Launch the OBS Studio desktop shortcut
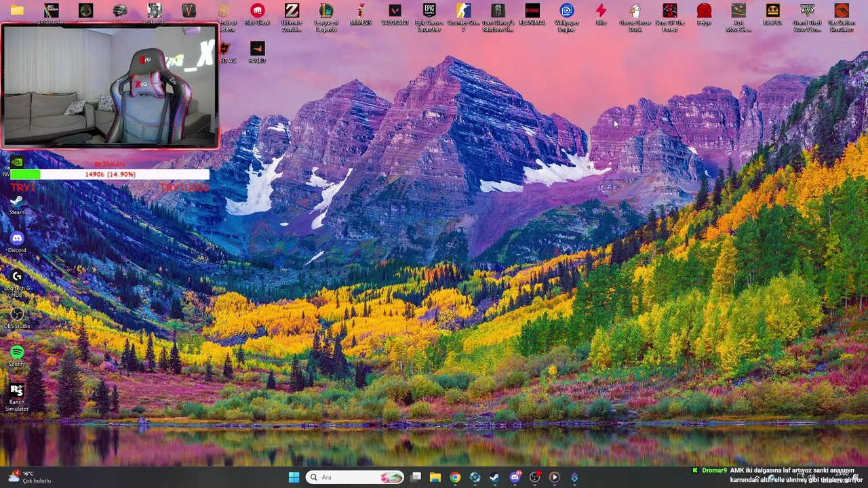The image size is (868, 488). [x=17, y=319]
